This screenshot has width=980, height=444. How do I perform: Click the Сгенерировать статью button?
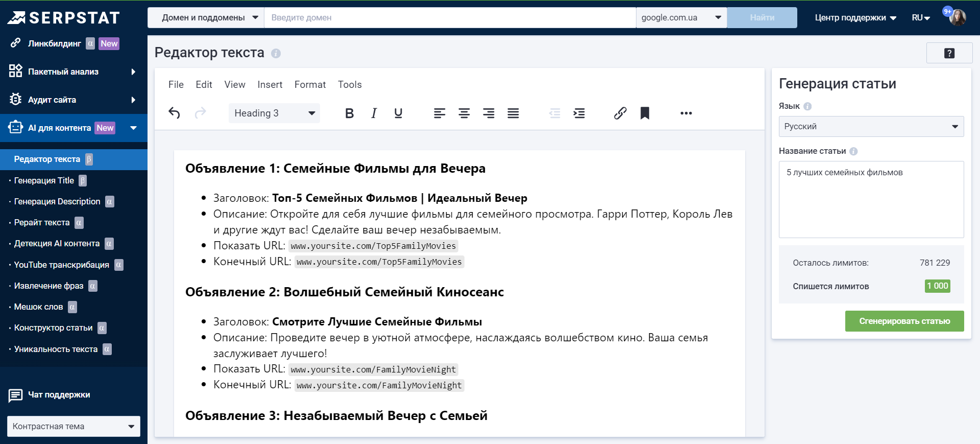(x=904, y=321)
